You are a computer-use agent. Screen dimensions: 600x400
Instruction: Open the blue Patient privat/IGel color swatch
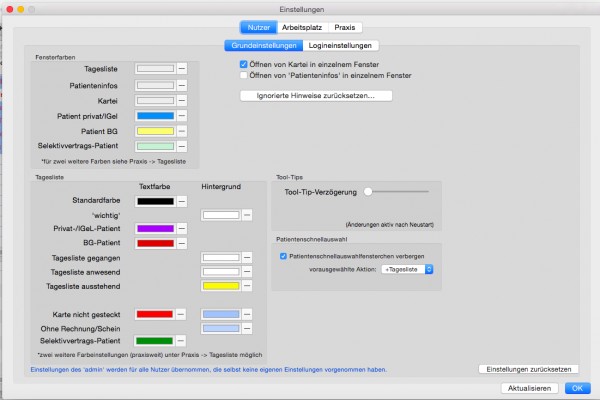pos(155,116)
